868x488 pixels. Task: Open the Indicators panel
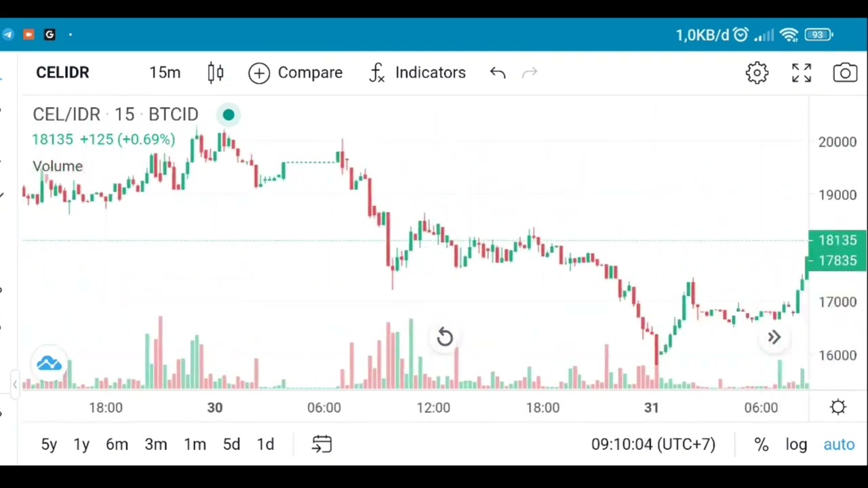(x=417, y=73)
